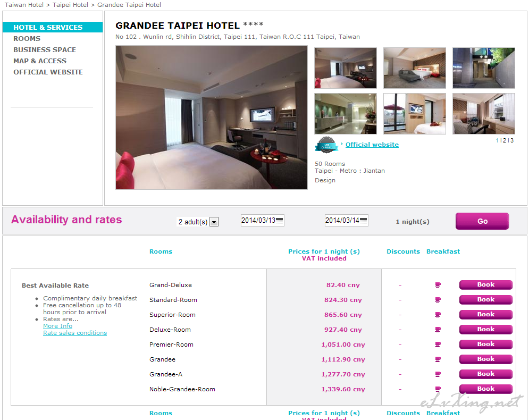Viewport: 529px width, 420px height.
Task: Click the official site badge icon
Action: tap(326, 145)
